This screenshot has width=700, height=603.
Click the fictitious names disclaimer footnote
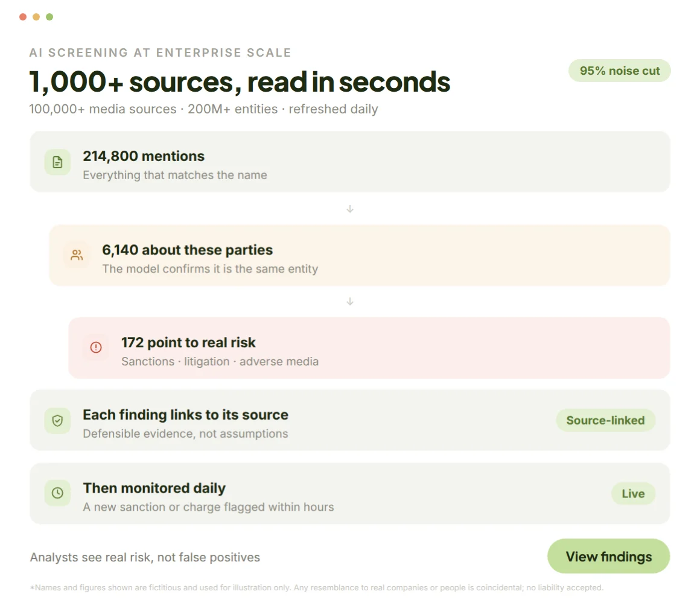pos(317,588)
